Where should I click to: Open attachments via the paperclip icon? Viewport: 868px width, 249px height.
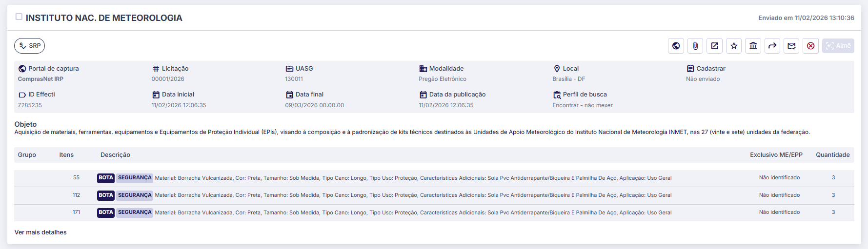pos(695,46)
